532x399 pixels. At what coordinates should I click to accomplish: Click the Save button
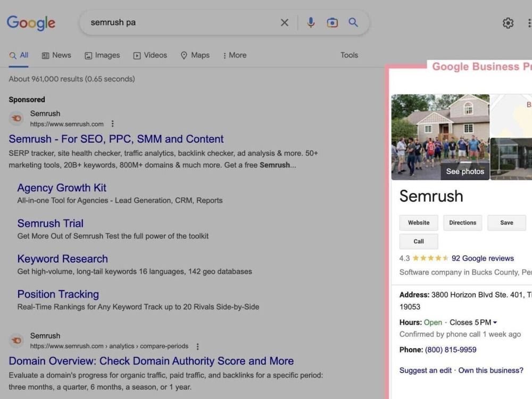pos(506,222)
